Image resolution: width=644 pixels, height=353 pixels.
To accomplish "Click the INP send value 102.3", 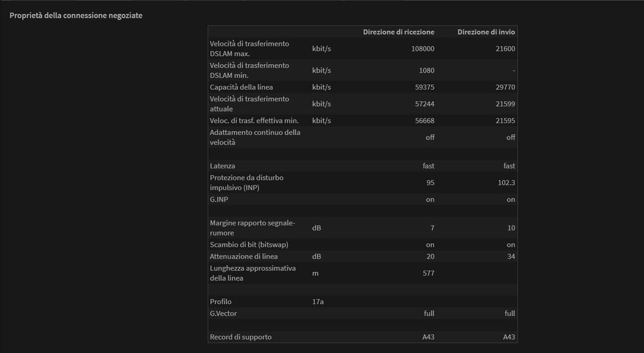I will point(506,183).
